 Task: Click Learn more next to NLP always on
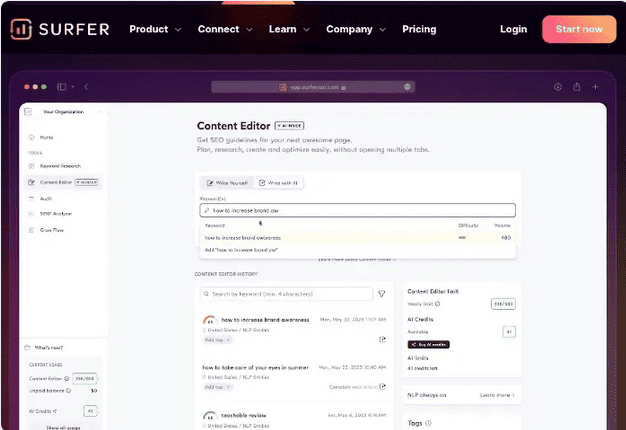[497, 395]
